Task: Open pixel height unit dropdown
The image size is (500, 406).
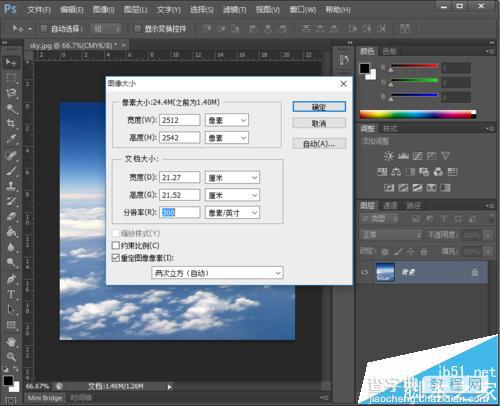Action: [227, 138]
